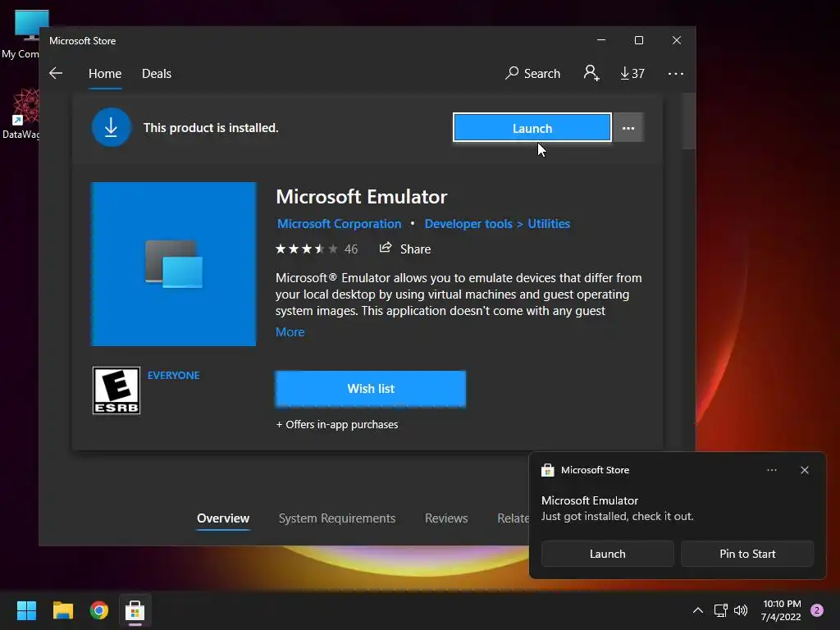Show hidden system tray icons
The image size is (840, 630).
[x=698, y=610]
